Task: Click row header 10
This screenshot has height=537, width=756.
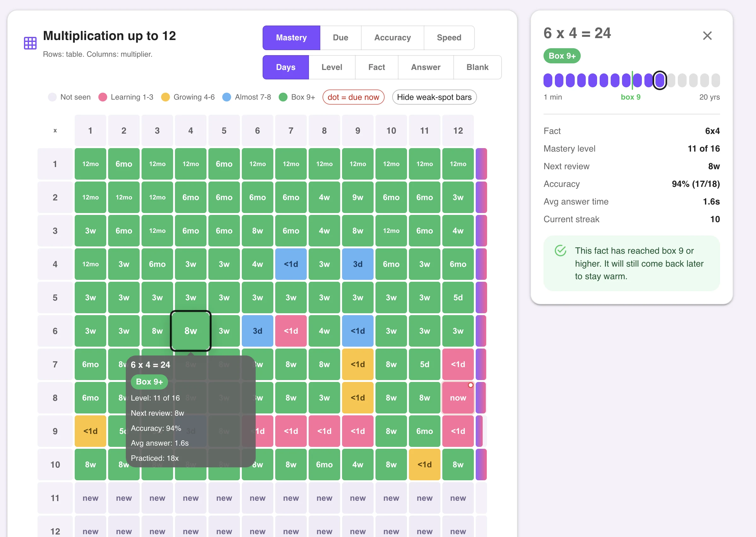Action: click(55, 465)
